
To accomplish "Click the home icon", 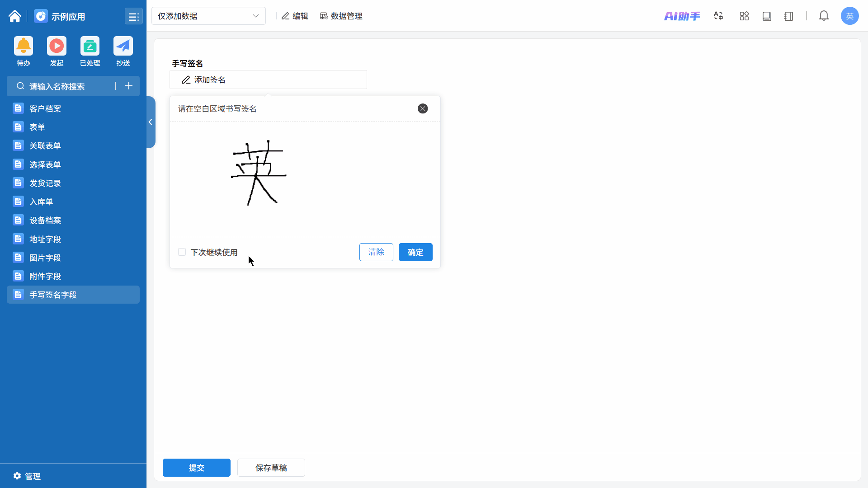I will point(14,16).
